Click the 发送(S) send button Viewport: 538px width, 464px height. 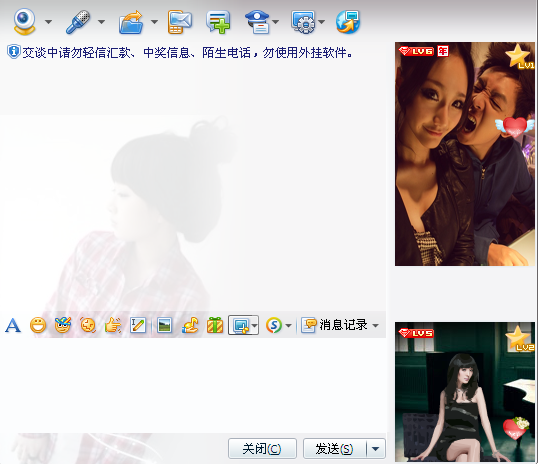335,448
